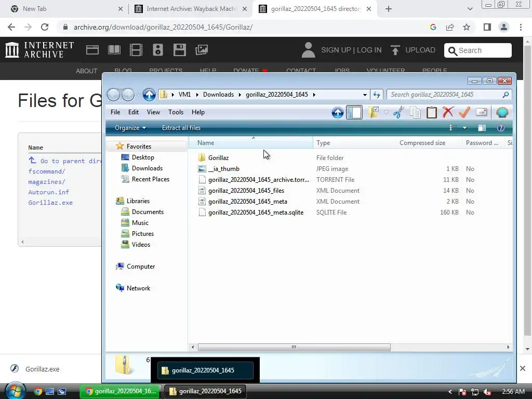This screenshot has width=532, height=399.
Task: Select the Gorillaz folder in file list
Action: 219,158
